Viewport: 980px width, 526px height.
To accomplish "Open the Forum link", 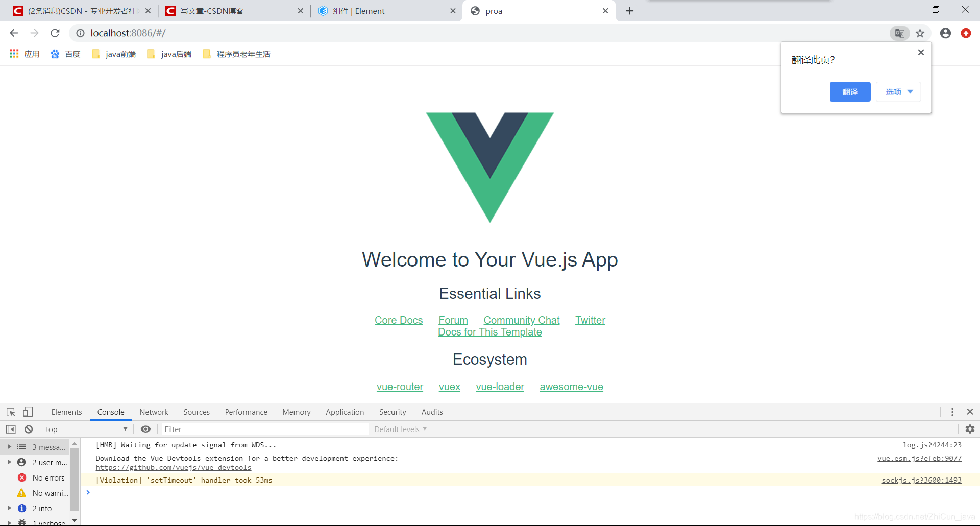I will pos(453,320).
